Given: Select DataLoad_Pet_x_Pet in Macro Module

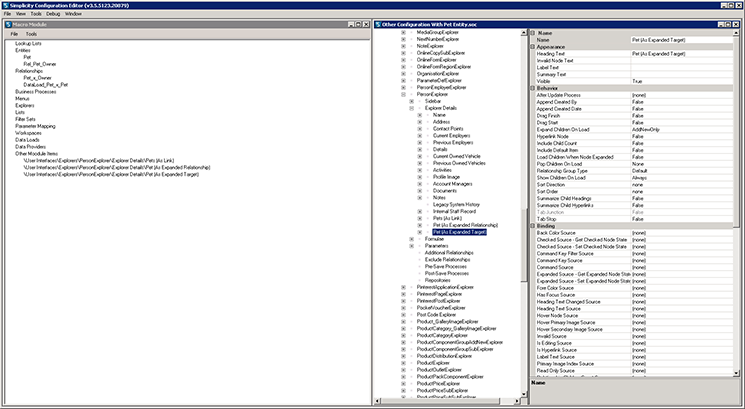Looking at the screenshot, I should 46,85.
